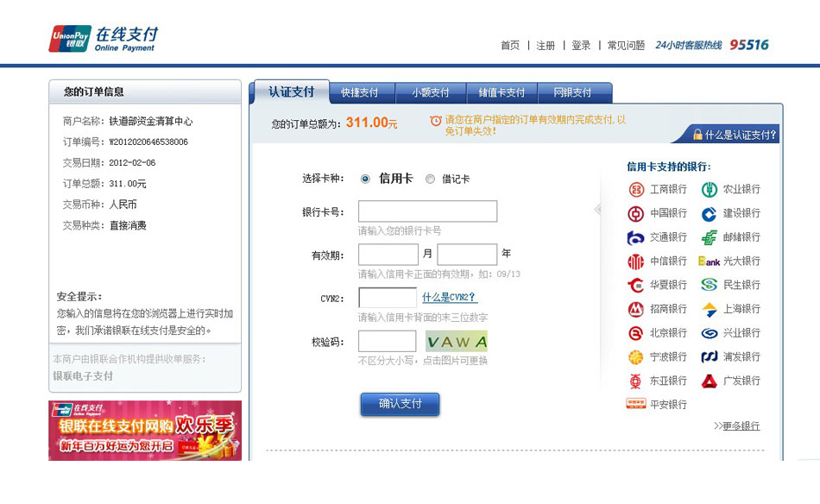Click the 直接消费 transaction type value

tap(128, 225)
